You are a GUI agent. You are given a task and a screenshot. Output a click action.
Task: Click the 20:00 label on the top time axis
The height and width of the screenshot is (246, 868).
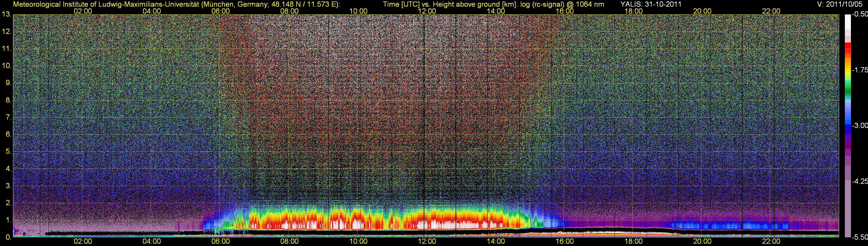click(x=702, y=11)
